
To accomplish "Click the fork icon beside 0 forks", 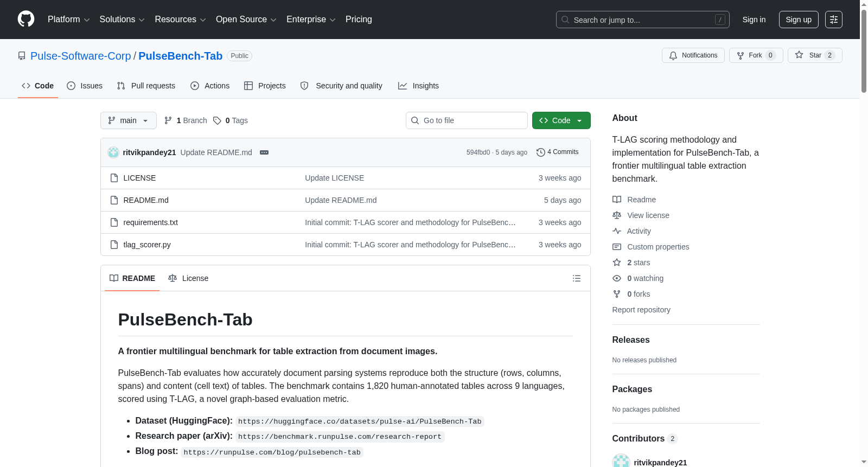I will click(x=617, y=294).
